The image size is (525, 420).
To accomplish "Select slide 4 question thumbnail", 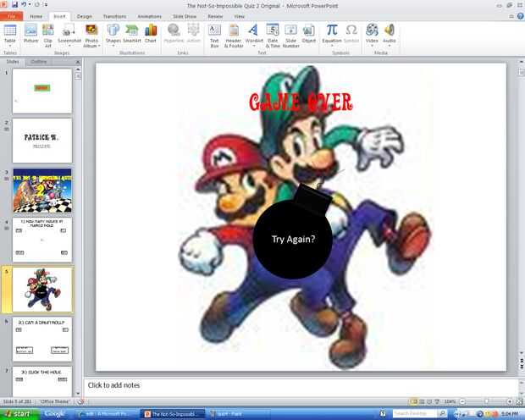I will tap(42, 240).
